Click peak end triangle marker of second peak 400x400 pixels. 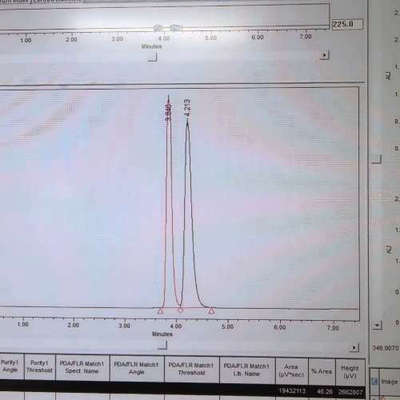click(x=211, y=311)
